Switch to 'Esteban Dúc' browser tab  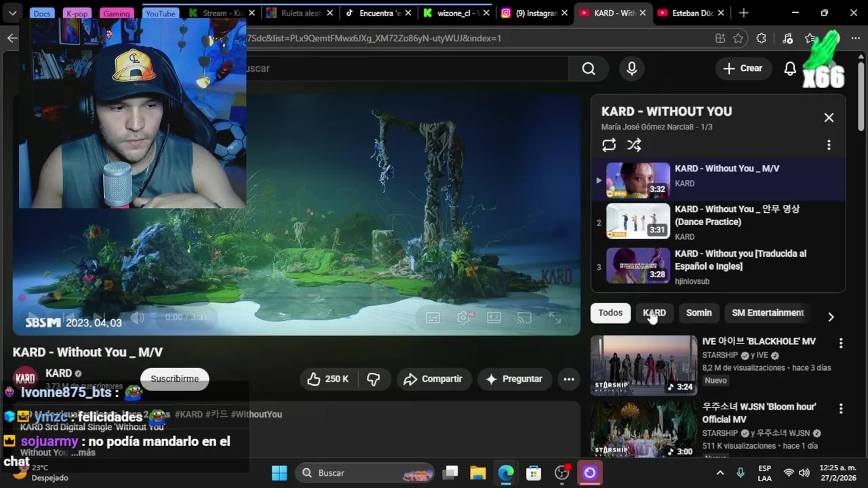click(x=690, y=13)
